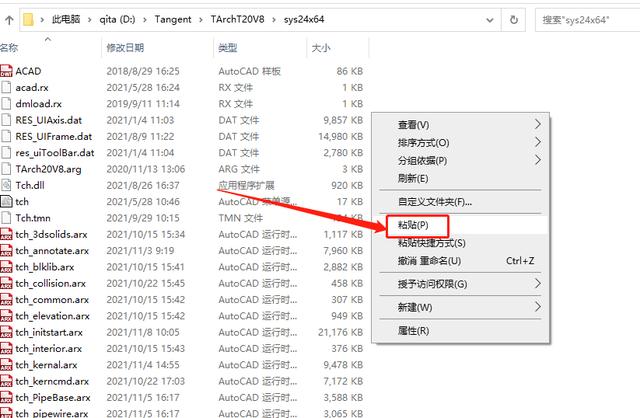This screenshot has height=418, width=640.
Task: Choose 粘贴快捷方式(S) in context menu
Action: pyautogui.click(x=460, y=243)
